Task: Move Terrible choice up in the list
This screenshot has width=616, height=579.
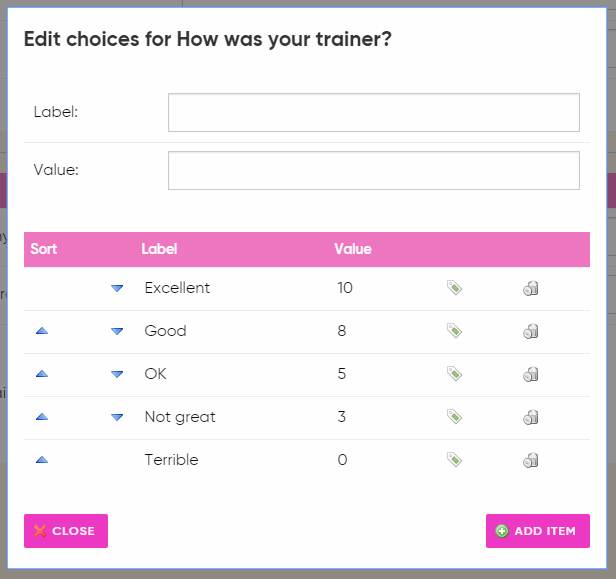Action: point(42,460)
